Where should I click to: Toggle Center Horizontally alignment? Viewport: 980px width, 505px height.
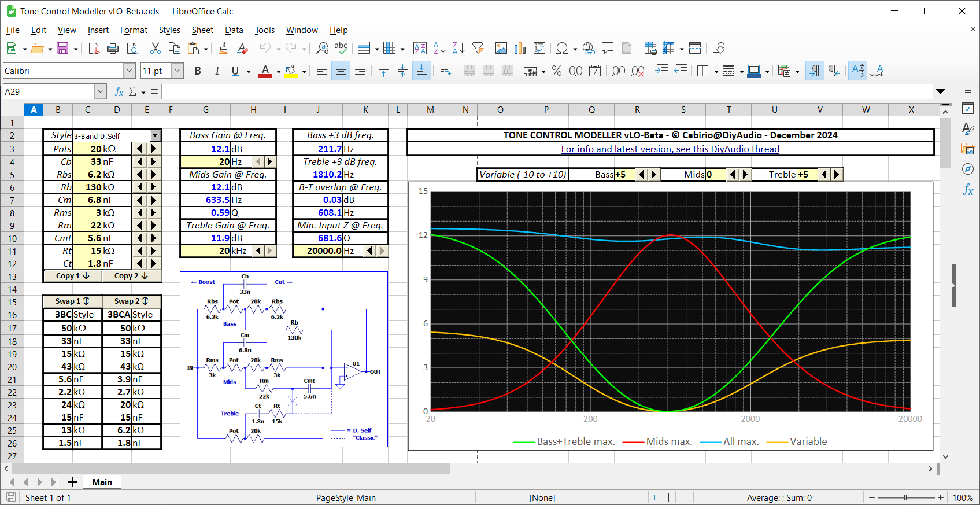point(341,71)
